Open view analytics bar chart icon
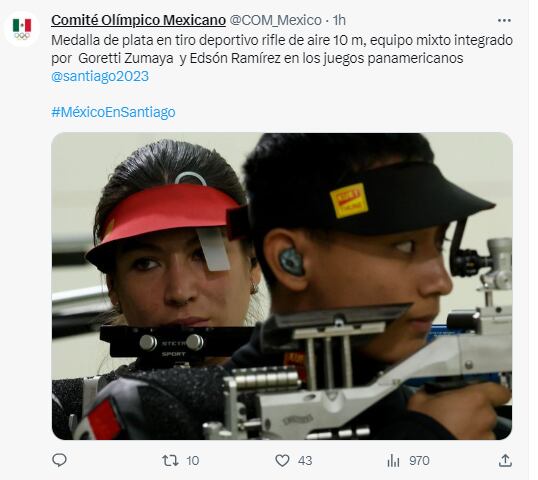 393,460
